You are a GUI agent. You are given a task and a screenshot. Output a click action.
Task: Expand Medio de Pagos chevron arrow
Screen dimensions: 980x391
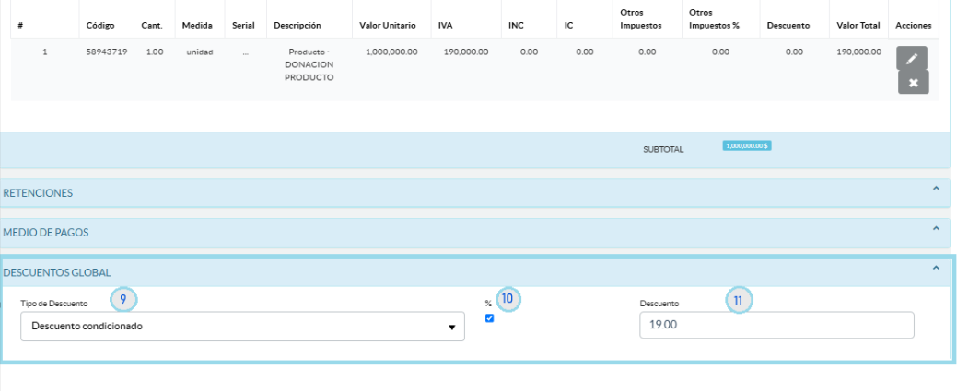coord(936,228)
